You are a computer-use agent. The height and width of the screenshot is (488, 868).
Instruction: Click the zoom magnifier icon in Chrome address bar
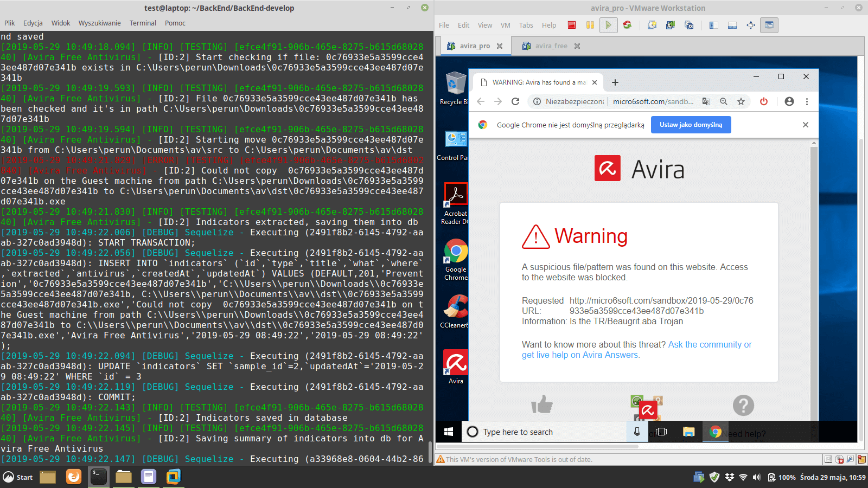pyautogui.click(x=724, y=101)
